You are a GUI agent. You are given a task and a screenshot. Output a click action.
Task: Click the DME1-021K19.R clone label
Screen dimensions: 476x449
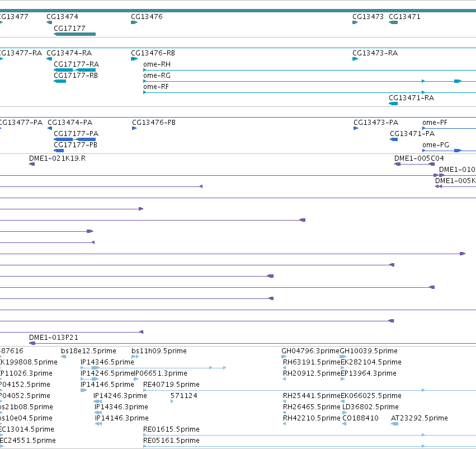[x=58, y=158]
